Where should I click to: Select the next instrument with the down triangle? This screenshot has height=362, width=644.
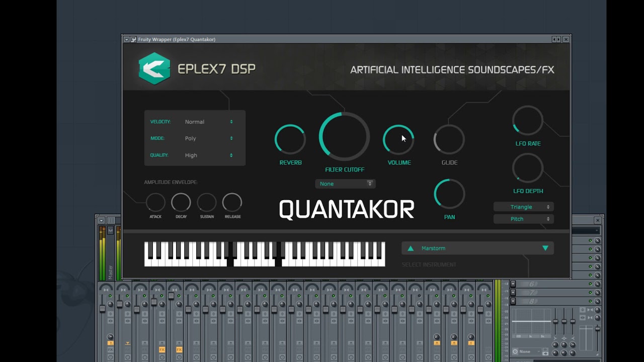click(x=545, y=248)
